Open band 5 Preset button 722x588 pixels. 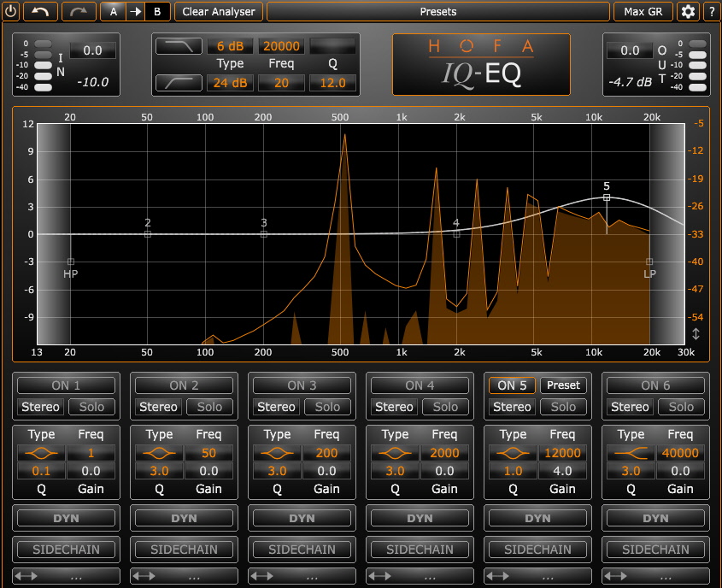click(x=563, y=385)
